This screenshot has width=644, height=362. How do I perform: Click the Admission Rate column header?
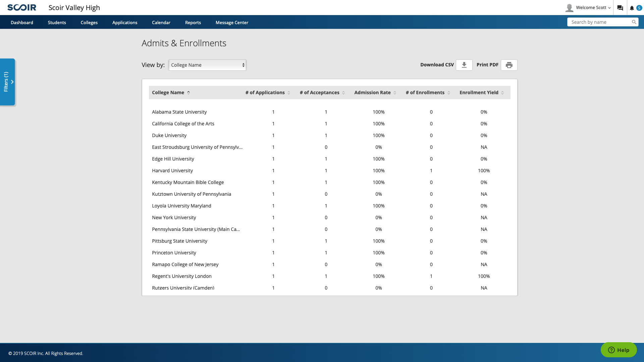point(372,93)
